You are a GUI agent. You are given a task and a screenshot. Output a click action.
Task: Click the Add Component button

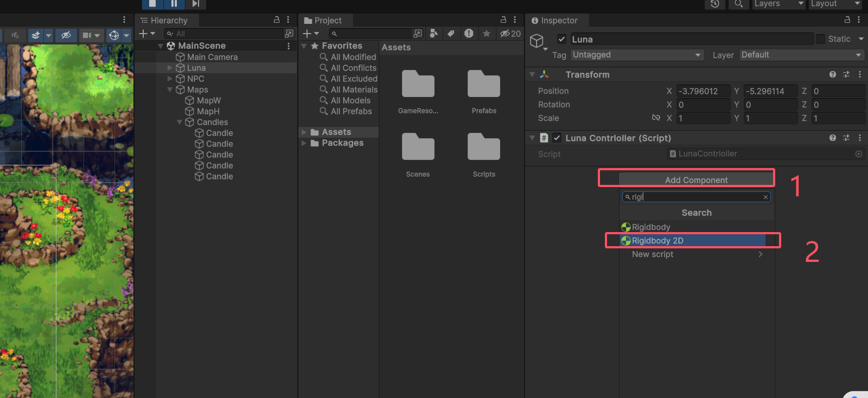pos(697,179)
